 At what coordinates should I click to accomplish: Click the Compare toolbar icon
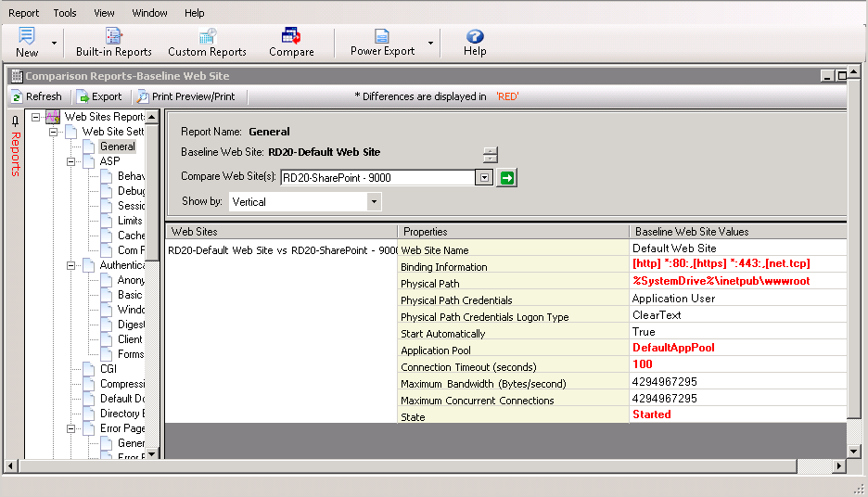pos(291,36)
